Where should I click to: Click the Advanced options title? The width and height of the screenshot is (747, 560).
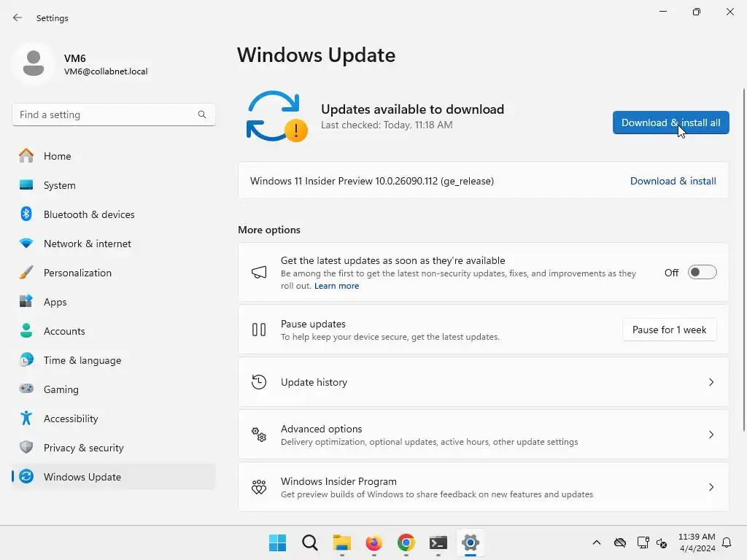coord(321,429)
